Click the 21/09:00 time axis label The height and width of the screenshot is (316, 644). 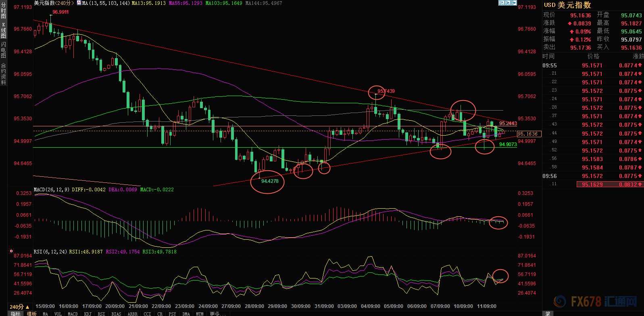coord(138,306)
